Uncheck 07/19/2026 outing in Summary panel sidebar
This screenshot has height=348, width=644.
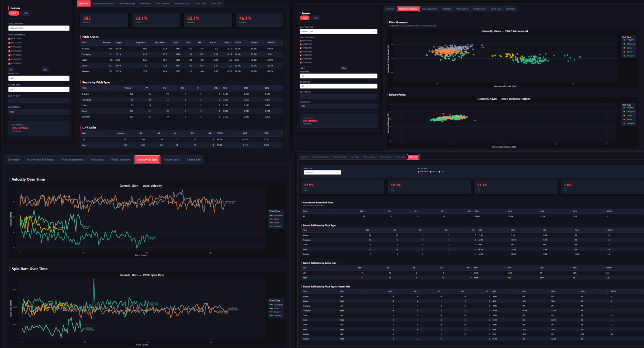[x=10, y=55]
